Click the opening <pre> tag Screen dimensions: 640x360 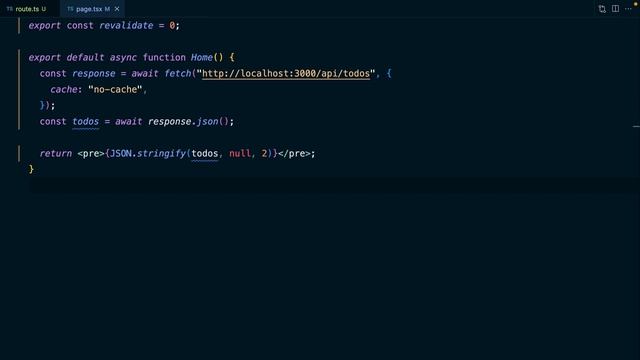tap(91, 153)
